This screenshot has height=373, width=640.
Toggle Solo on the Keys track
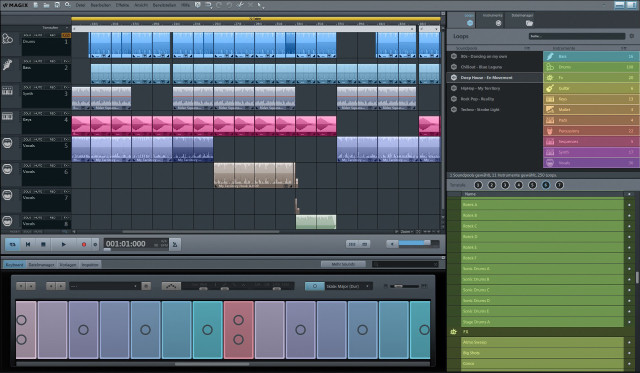(x=27, y=113)
